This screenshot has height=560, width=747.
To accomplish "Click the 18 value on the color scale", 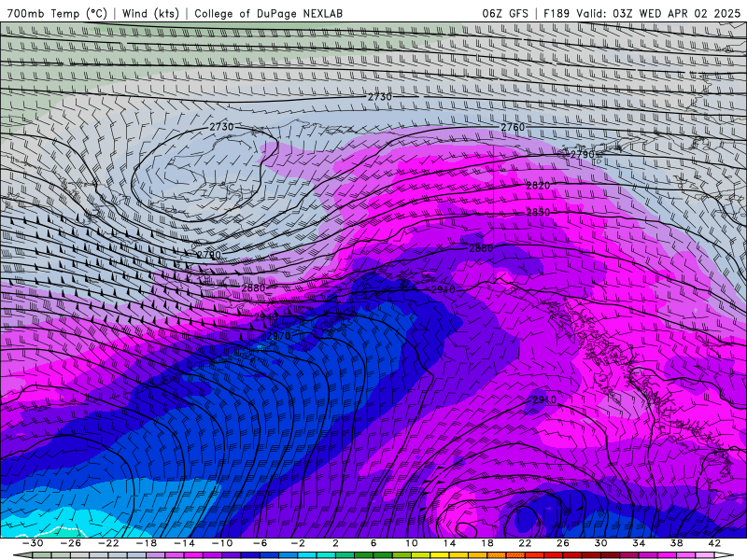I will (x=486, y=543).
